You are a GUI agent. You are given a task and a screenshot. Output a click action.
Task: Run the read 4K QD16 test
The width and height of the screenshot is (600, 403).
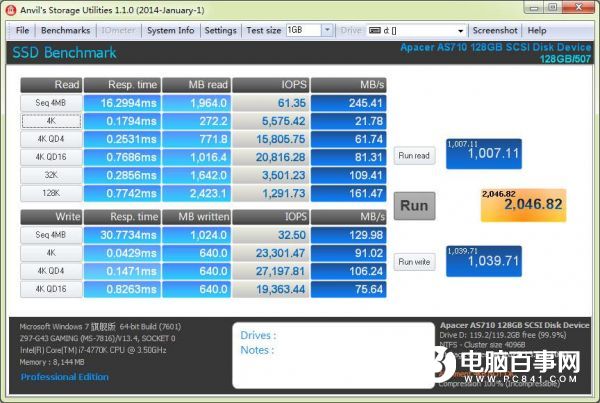[51, 157]
